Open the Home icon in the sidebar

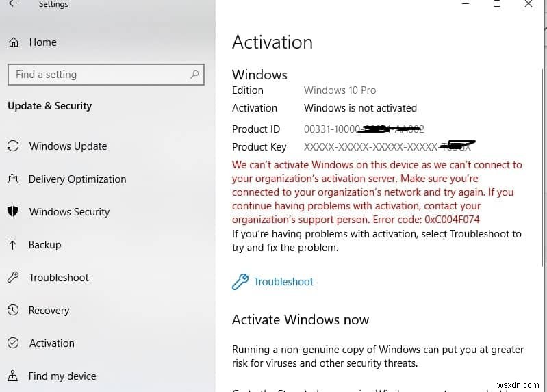click(x=14, y=42)
